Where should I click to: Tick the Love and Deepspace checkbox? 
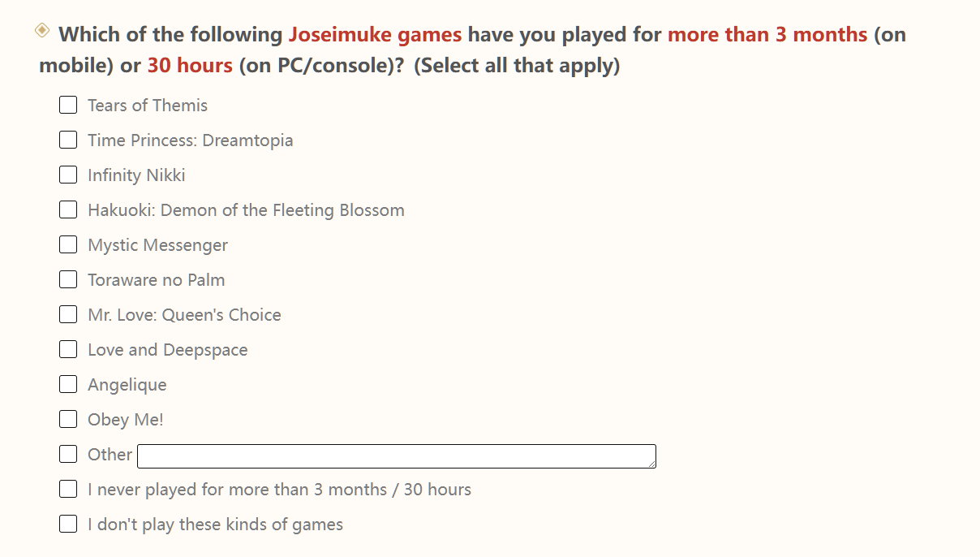[x=68, y=349]
